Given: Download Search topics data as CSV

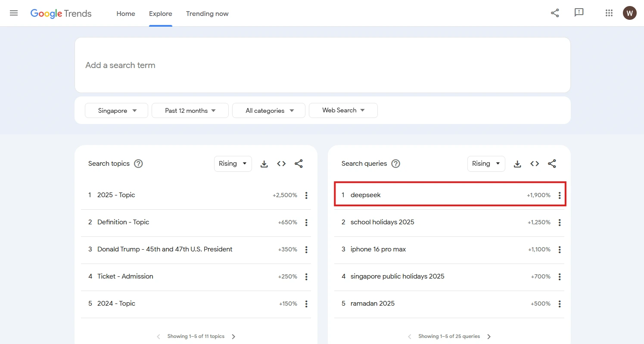Looking at the screenshot, I should click(x=264, y=164).
